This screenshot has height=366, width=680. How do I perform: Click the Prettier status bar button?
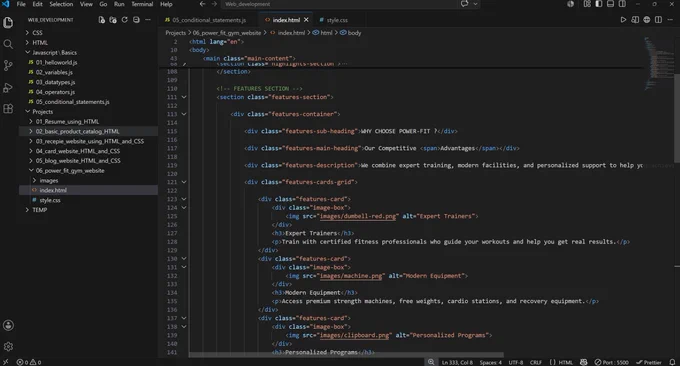649,362
